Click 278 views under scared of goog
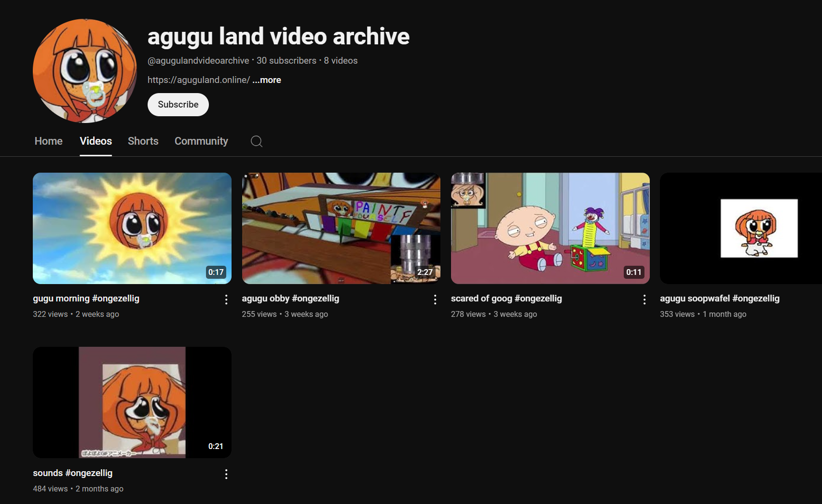Image resolution: width=822 pixels, height=504 pixels. tap(468, 314)
